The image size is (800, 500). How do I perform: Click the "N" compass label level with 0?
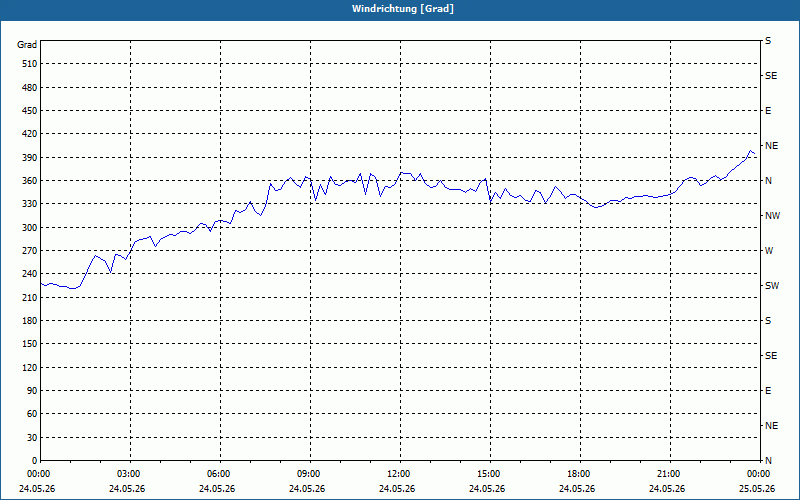[x=768, y=461]
